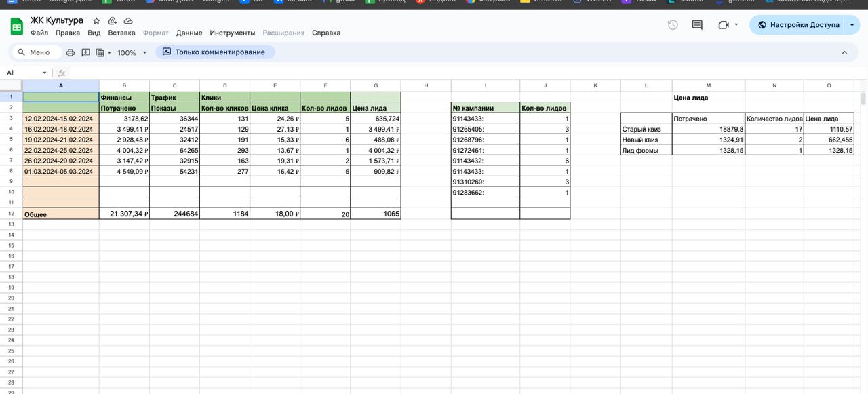868x394 pixels.
Task: Open the Справка menu
Action: pos(326,33)
